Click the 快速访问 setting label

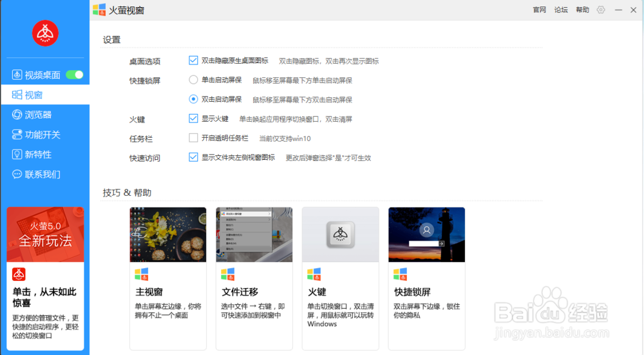(x=144, y=158)
